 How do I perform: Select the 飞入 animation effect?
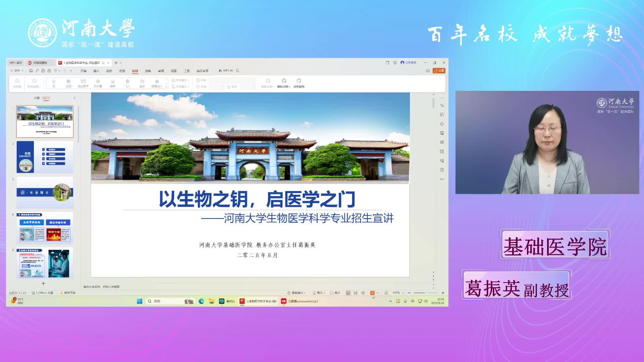pos(127,83)
